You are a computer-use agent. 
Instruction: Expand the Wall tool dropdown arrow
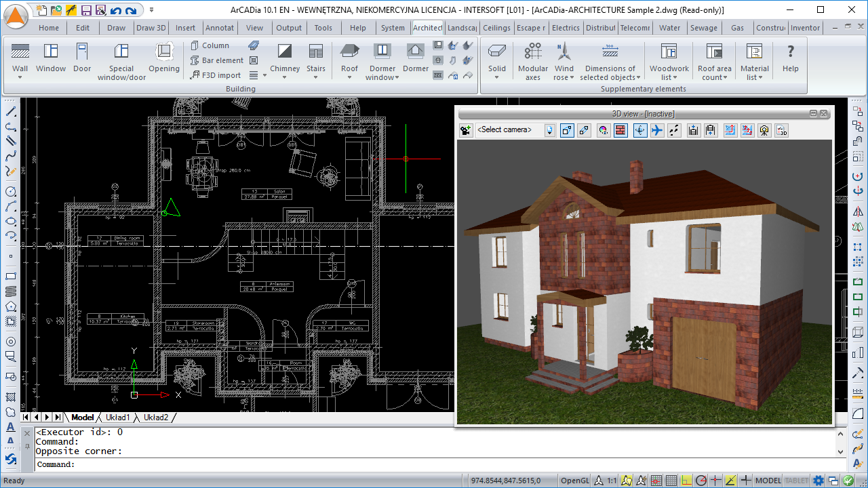(20, 77)
